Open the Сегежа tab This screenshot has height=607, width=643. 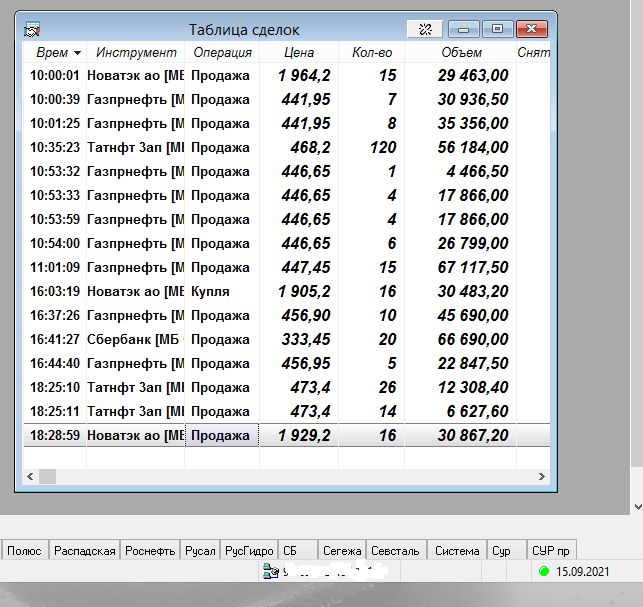click(342, 550)
